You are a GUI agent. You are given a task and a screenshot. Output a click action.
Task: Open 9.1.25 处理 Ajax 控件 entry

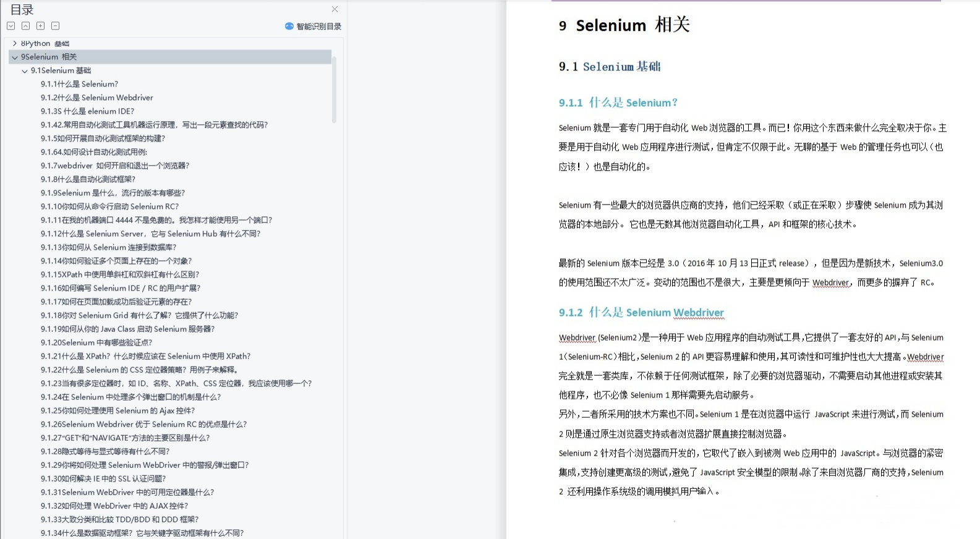118,410
